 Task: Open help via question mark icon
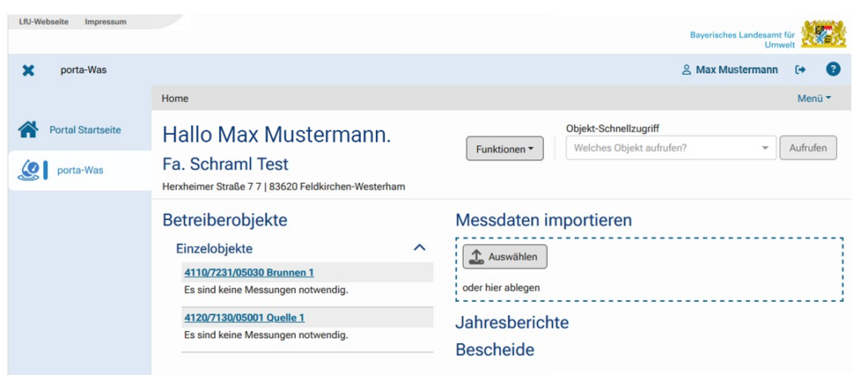pyautogui.click(x=832, y=70)
